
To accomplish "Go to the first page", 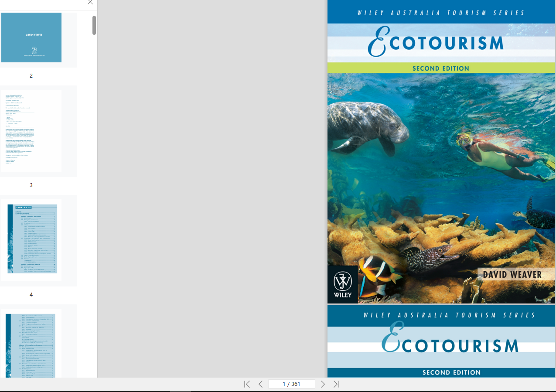I will [x=247, y=384].
